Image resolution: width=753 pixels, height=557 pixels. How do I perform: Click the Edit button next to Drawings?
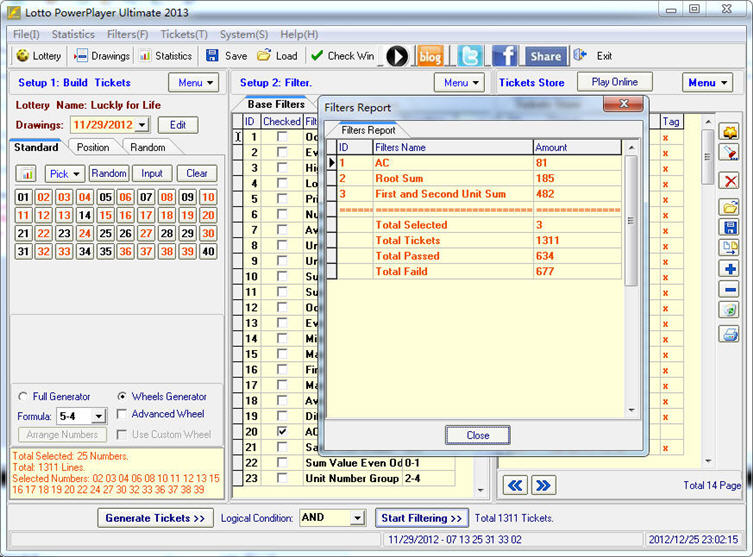pos(178,125)
